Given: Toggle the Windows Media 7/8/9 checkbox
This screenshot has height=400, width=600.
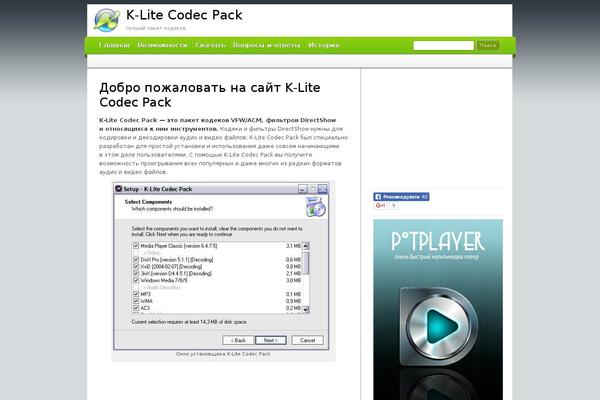Looking at the screenshot, I should [136, 280].
